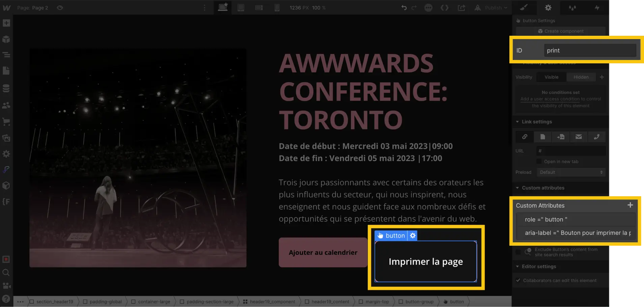Viewport: 644px width, 307px height.
Task: Select the URL link type icon
Action: [525, 137]
